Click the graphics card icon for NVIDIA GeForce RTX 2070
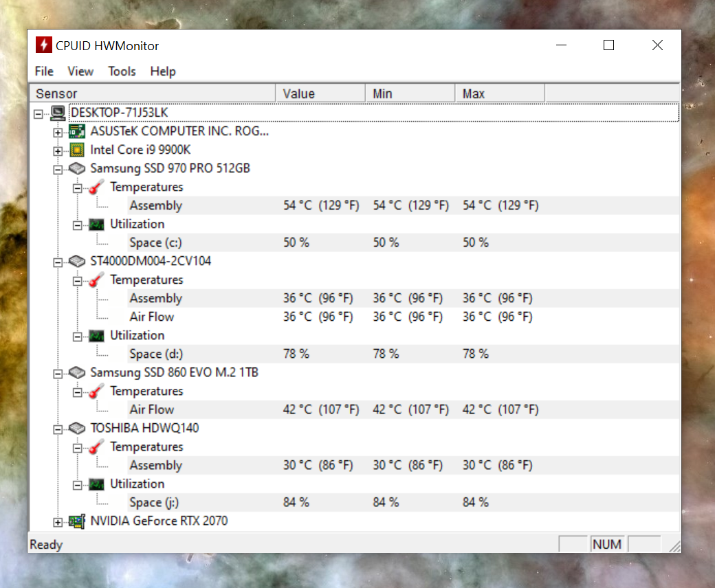Viewport: 715px width, 588px height. tap(77, 521)
